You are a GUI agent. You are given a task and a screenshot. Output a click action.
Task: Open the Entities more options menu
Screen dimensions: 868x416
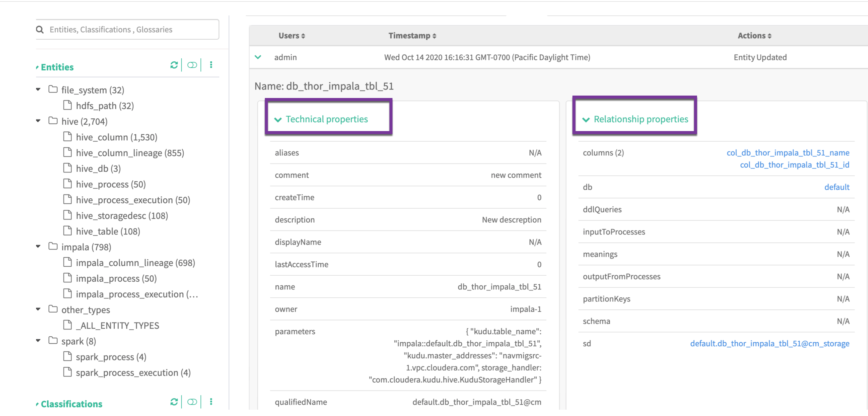211,65
